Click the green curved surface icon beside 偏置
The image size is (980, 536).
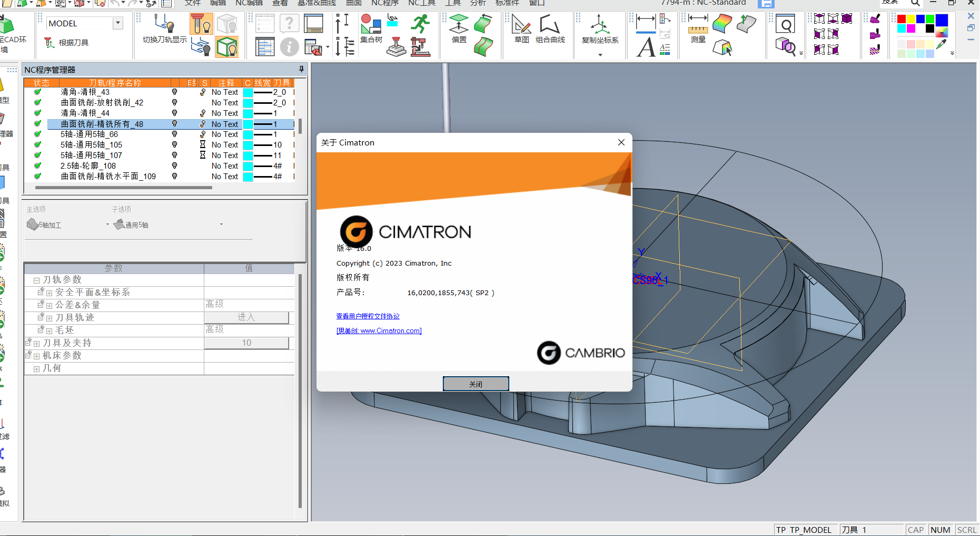click(483, 24)
